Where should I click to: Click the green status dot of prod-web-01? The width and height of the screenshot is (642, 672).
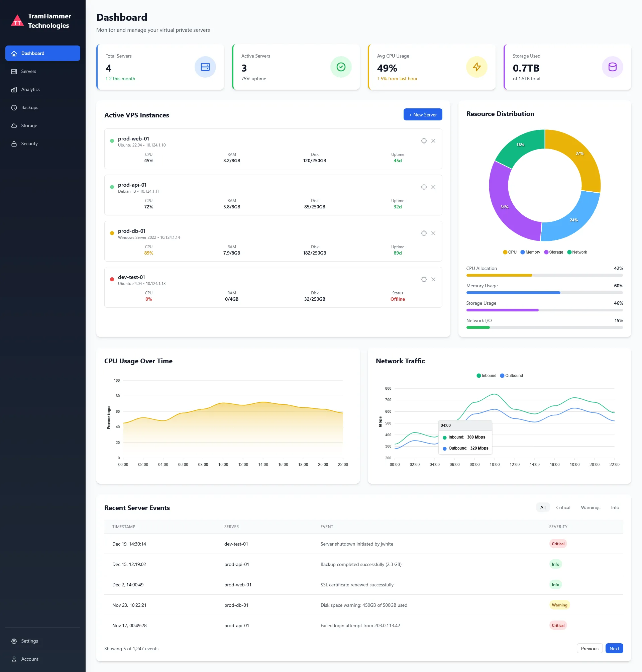coord(112,141)
